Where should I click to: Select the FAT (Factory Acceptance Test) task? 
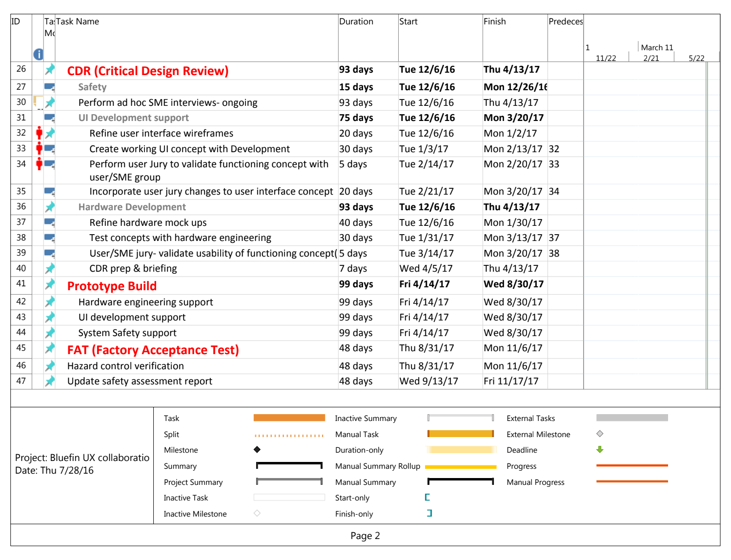tap(153, 350)
